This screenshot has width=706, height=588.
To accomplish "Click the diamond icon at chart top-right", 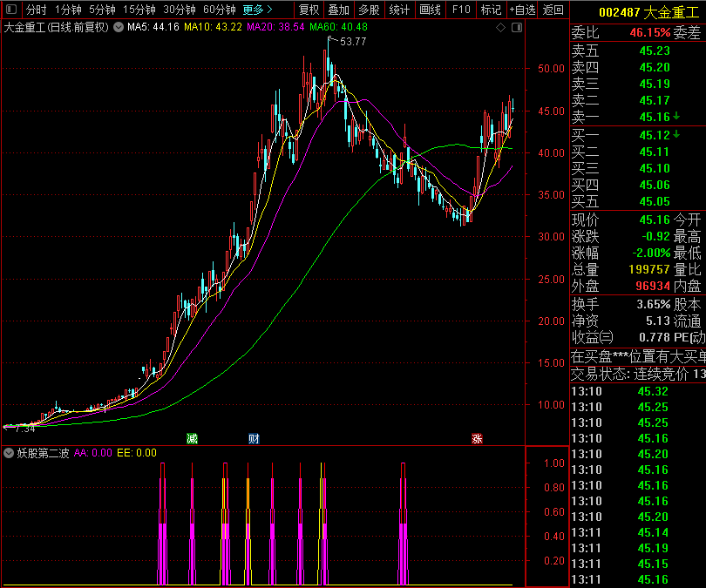I will [501, 28].
